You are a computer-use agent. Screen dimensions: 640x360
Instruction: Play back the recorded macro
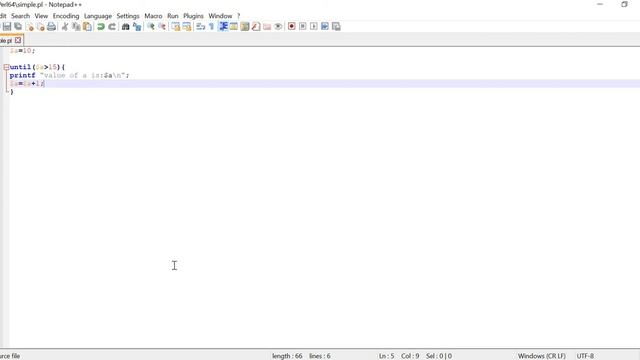pos(313,27)
